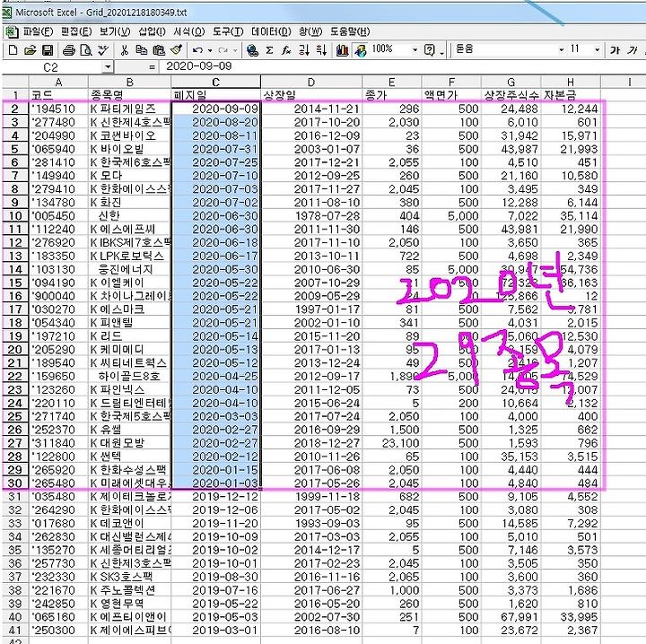Toggle the Drawing toolbar icon
Viewport: 646px width, 644px height.
[360, 50]
